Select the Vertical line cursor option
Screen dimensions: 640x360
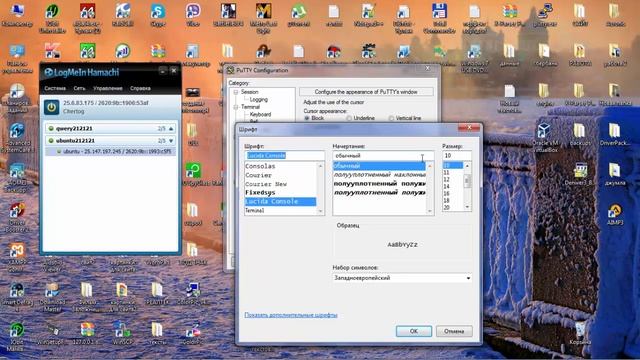[391, 118]
